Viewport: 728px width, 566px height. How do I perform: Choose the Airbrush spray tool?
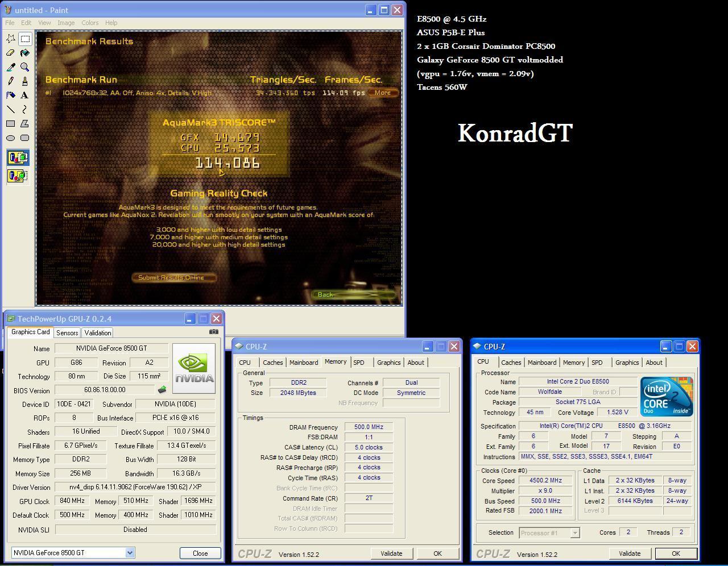click(x=11, y=95)
